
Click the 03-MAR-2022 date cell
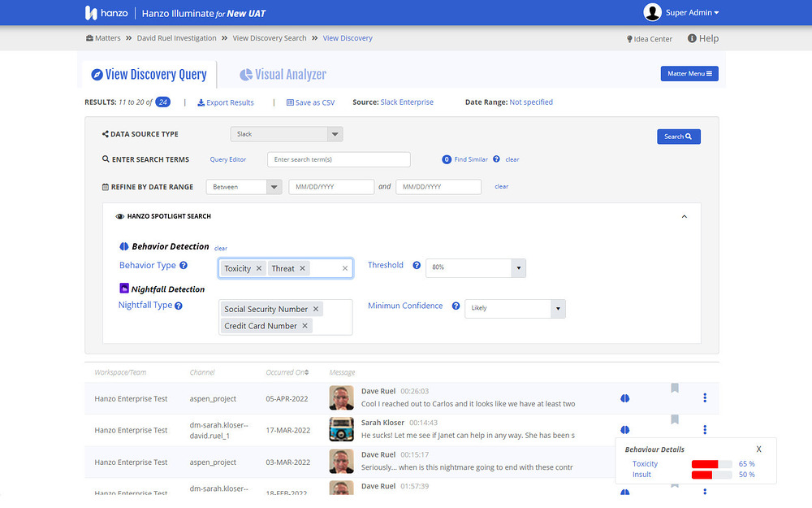click(288, 462)
